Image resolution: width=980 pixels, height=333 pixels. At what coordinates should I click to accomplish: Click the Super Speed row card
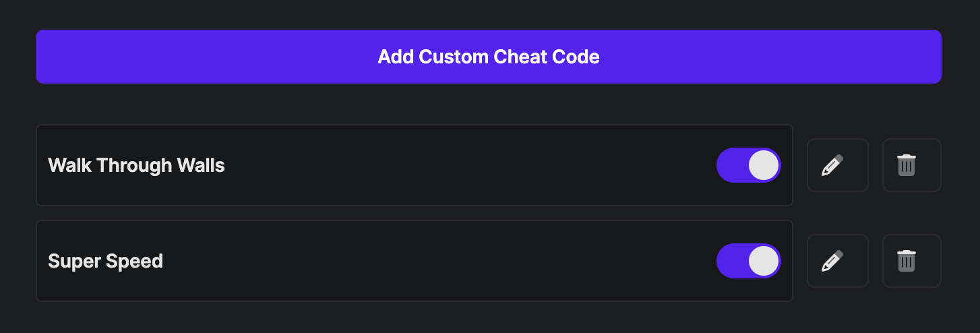[x=438, y=261]
